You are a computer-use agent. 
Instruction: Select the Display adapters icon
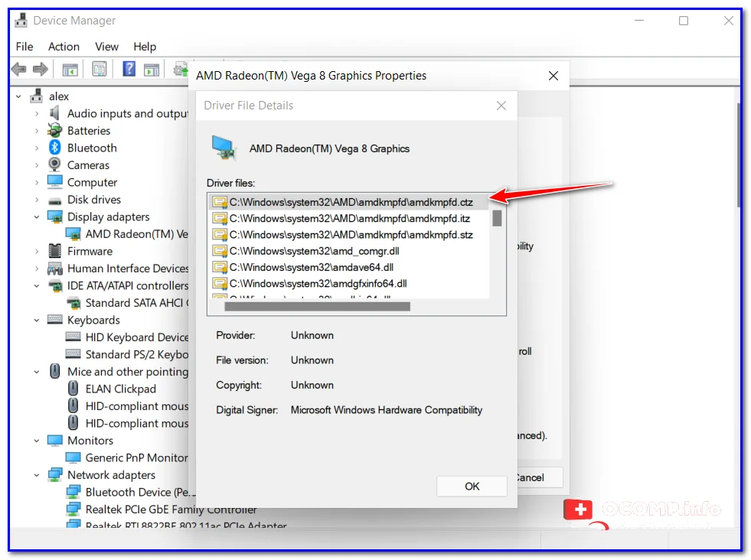pos(54,217)
